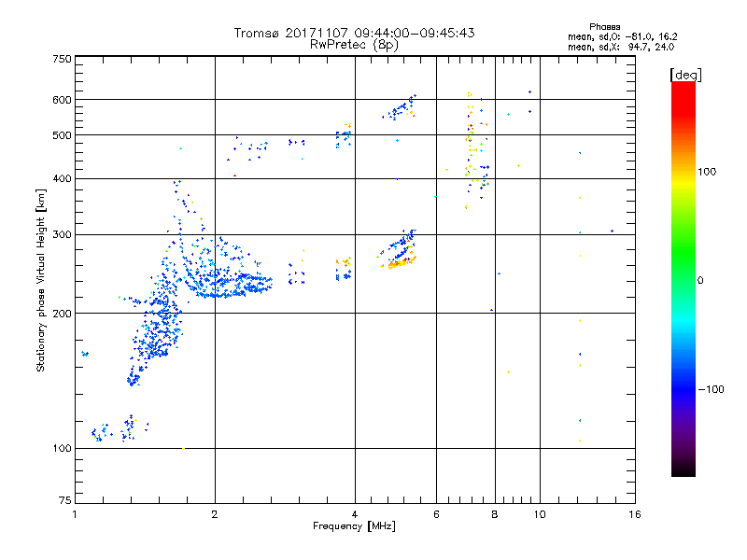Click the '10' x-axis tick label

pyautogui.click(x=540, y=514)
